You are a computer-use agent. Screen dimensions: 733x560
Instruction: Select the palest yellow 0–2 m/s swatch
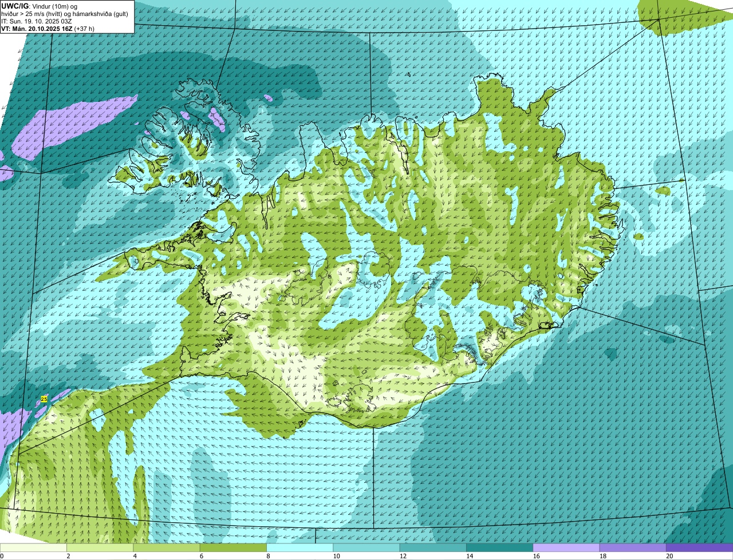tap(34, 547)
